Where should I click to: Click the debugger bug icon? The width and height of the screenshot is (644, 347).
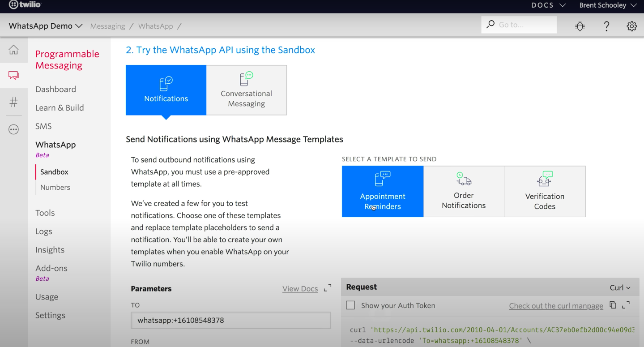pos(580,26)
